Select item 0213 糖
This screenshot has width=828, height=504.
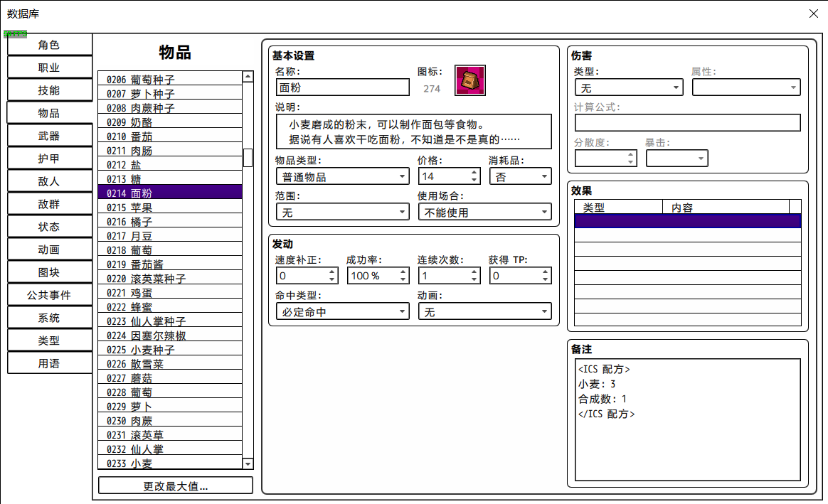pyautogui.click(x=170, y=179)
